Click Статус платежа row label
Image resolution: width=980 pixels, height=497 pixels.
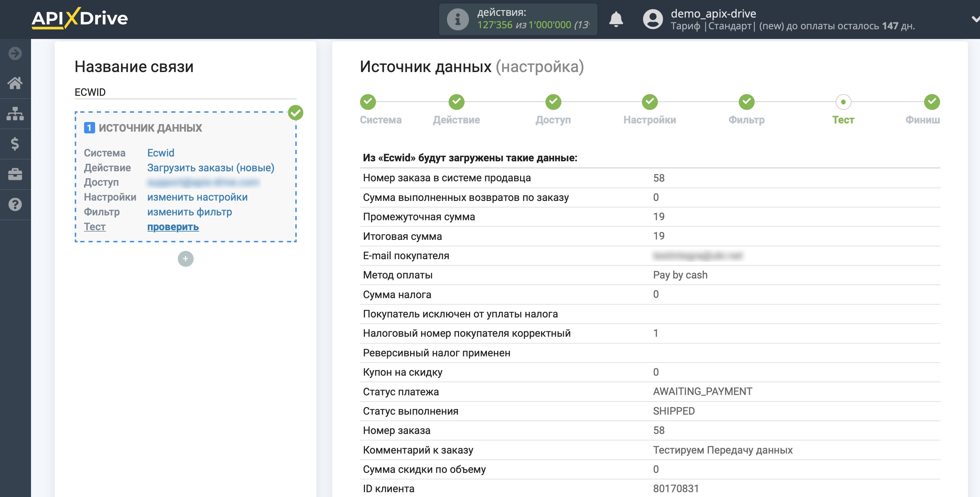pyautogui.click(x=401, y=392)
